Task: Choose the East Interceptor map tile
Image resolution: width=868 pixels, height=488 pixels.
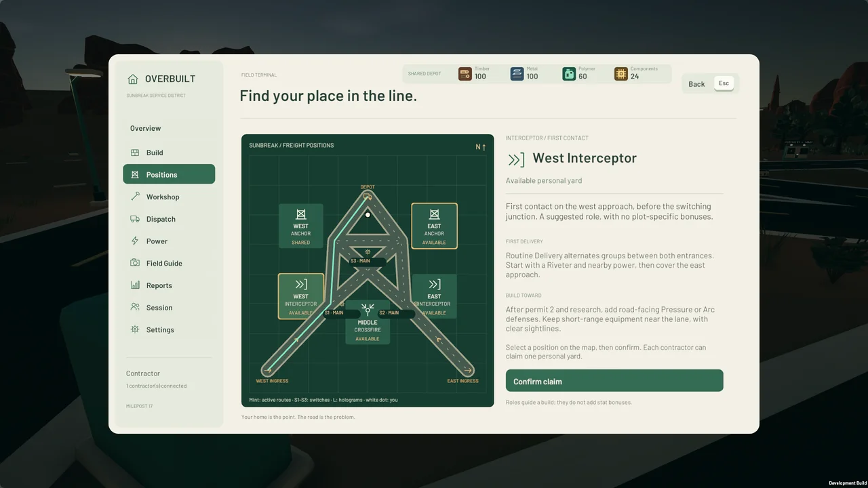Action: 434,296
